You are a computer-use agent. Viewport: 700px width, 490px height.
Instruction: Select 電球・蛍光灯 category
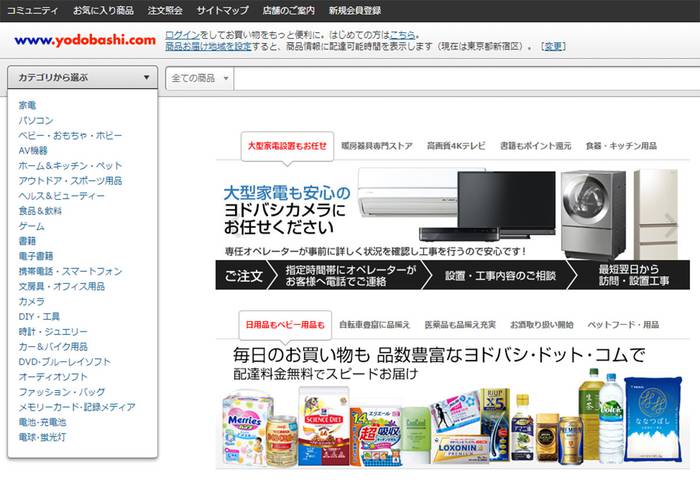[42, 437]
